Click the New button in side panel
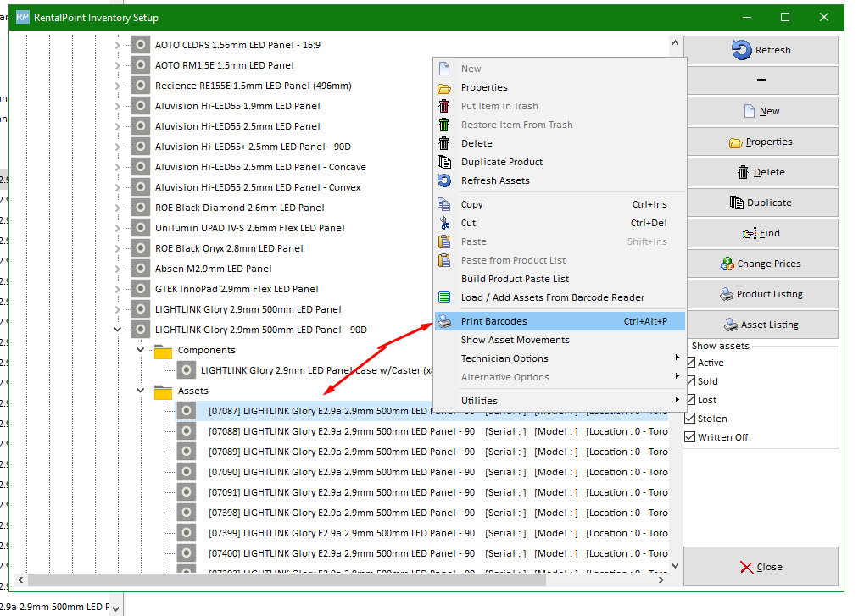Screen dimensions: 864x616 761,111
